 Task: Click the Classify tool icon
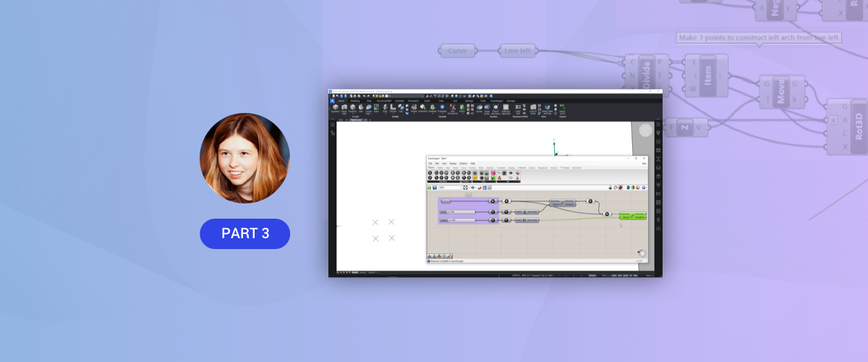coord(414,109)
